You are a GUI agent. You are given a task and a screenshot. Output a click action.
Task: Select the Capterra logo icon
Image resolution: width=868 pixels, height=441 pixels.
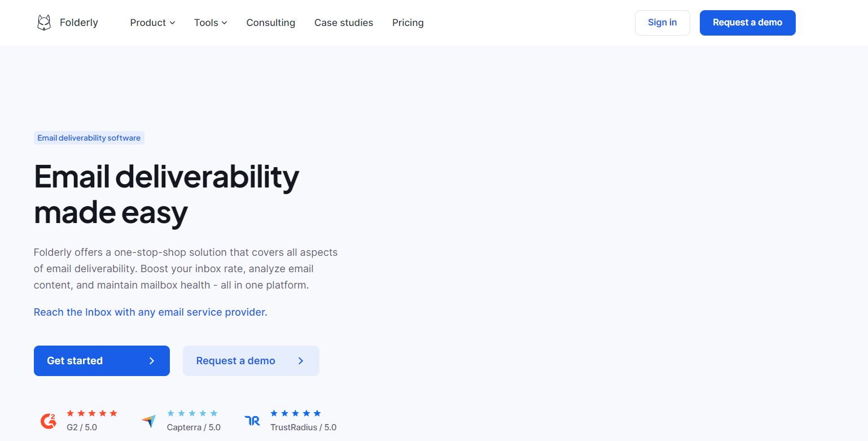[148, 420]
